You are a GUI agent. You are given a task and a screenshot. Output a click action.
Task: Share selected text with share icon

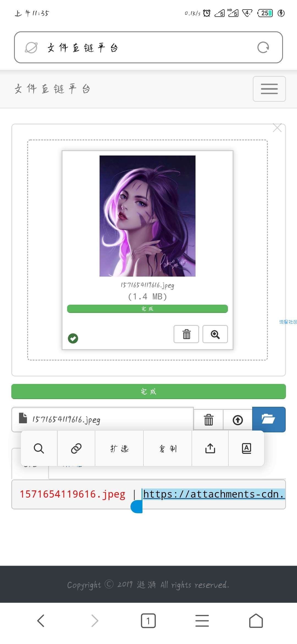(x=210, y=448)
